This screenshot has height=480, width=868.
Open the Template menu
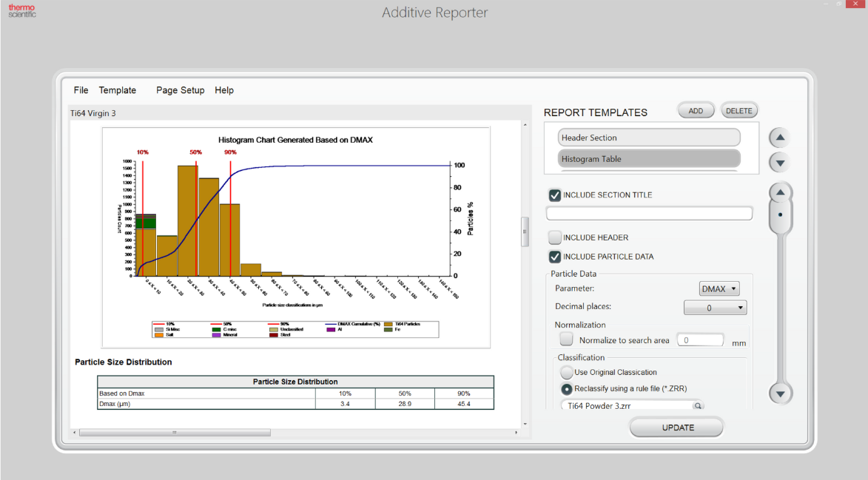pos(118,90)
